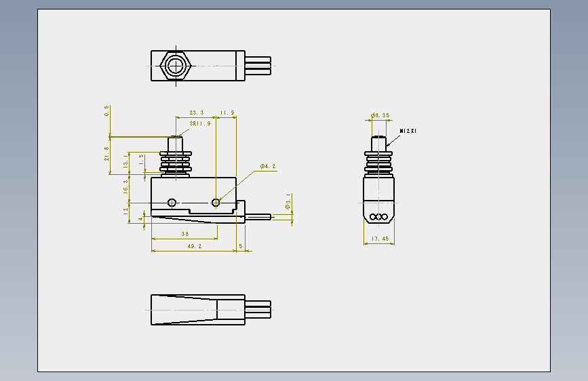Click the 0.5 vertical dimension label
Image resolution: width=588 pixels, height=381 pixels.
point(107,111)
